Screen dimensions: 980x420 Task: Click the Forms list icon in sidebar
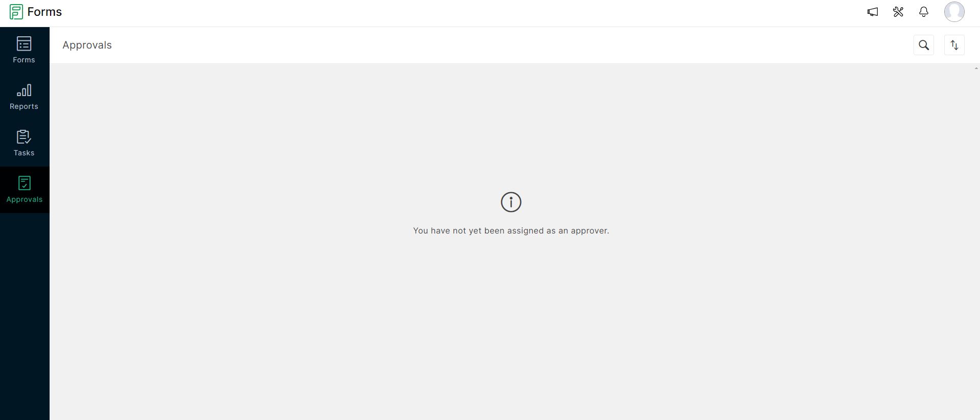click(x=24, y=44)
